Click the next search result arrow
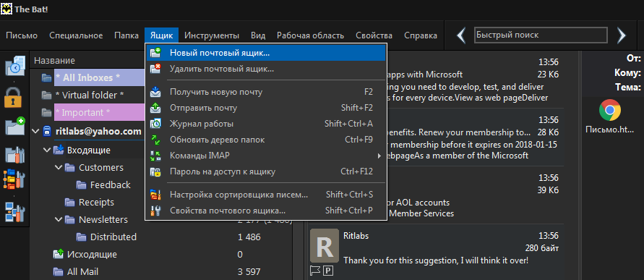This screenshot has height=280, width=644. coord(621,35)
